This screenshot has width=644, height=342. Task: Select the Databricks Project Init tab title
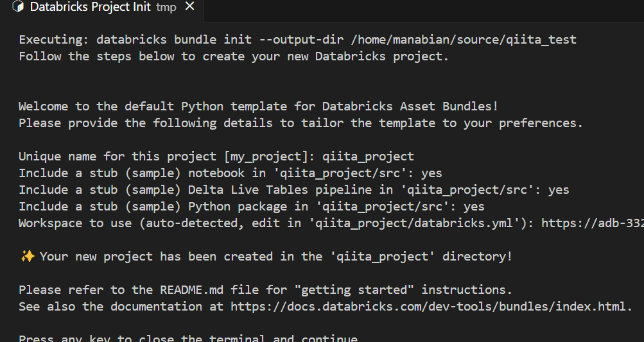tap(91, 8)
